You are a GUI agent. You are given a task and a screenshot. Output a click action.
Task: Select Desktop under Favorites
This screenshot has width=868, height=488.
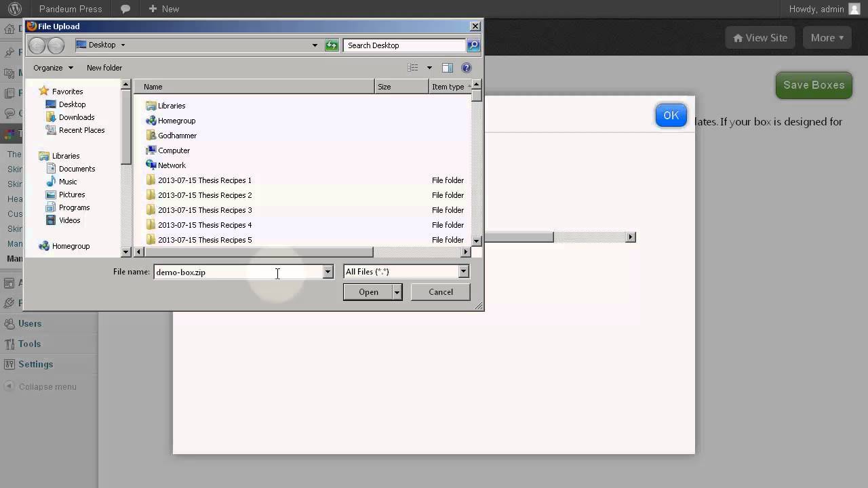click(x=72, y=104)
